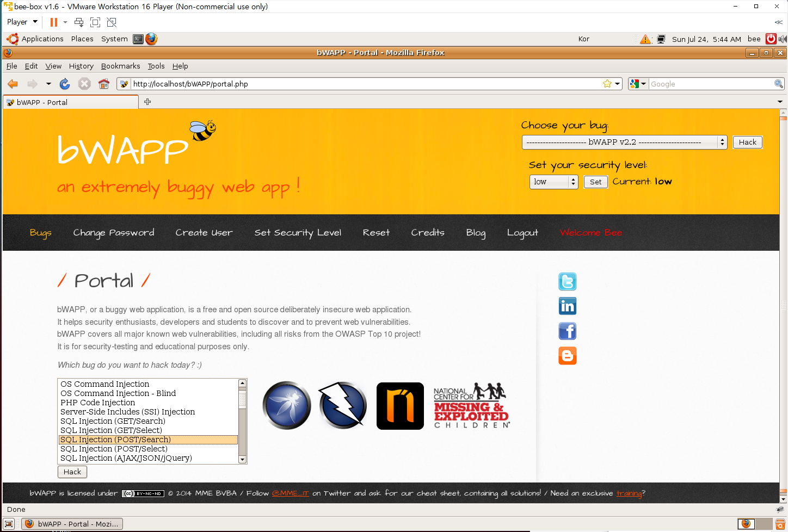The height and width of the screenshot is (532, 788).
Task: Switch to bWAPP - Portal taskbar window
Action: click(x=72, y=524)
